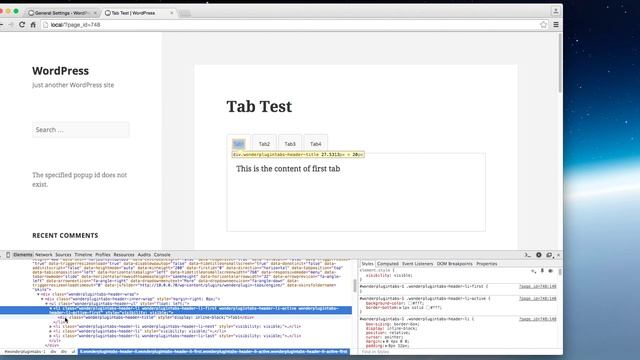This screenshot has height=360, width=640.
Task: Open the DevTools Audits panel
Action: point(144,255)
